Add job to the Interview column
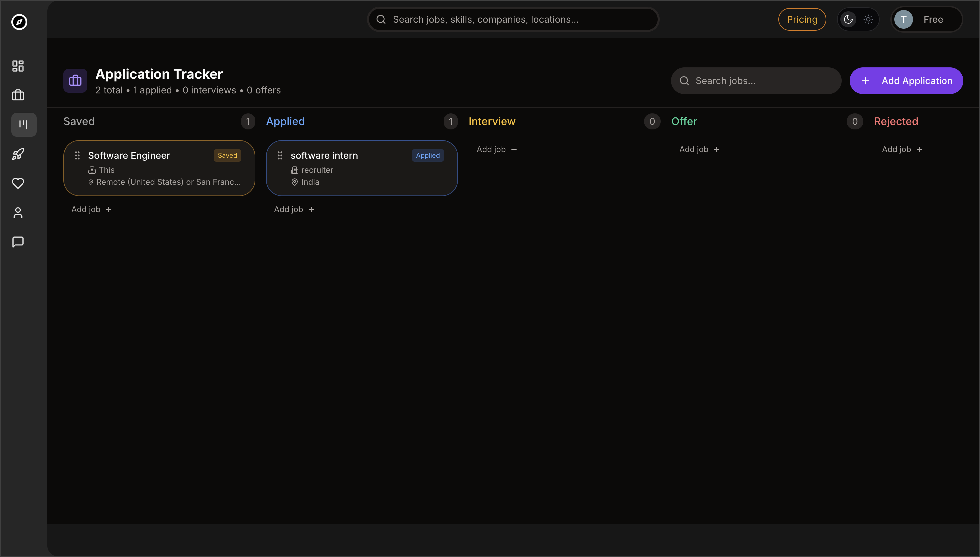Viewport: 980px width, 557px height. pyautogui.click(x=496, y=149)
